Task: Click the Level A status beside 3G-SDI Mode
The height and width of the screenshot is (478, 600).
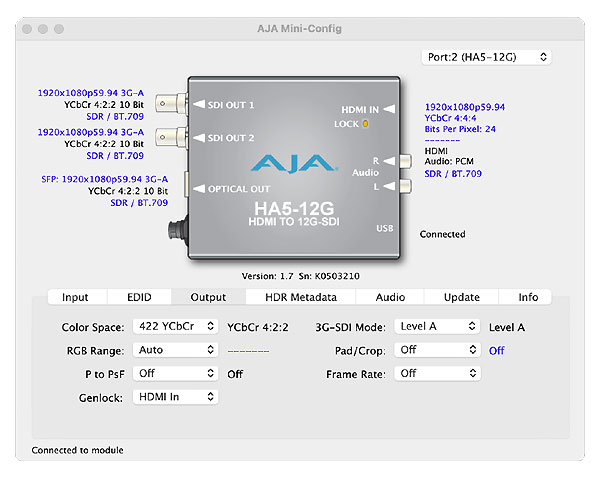Action: 507,327
